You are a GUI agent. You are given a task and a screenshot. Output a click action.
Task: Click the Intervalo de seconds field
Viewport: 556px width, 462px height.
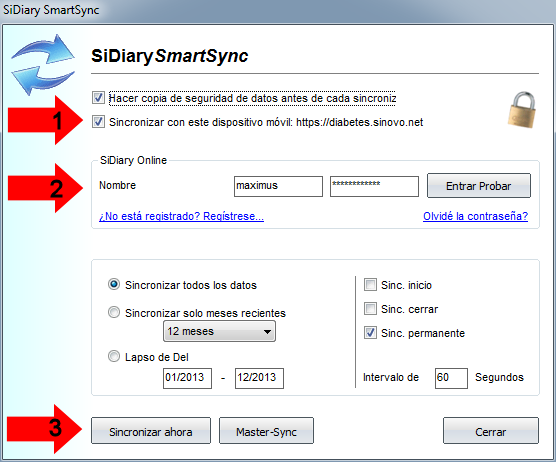click(451, 378)
